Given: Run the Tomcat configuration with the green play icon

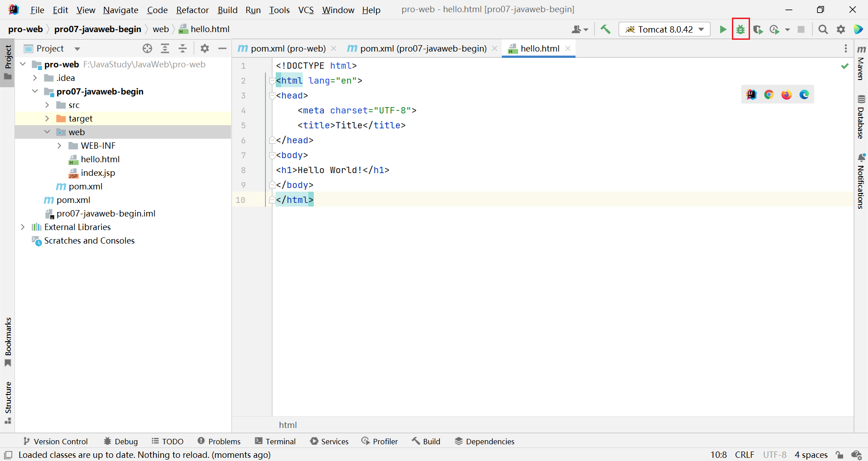Looking at the screenshot, I should [x=723, y=29].
